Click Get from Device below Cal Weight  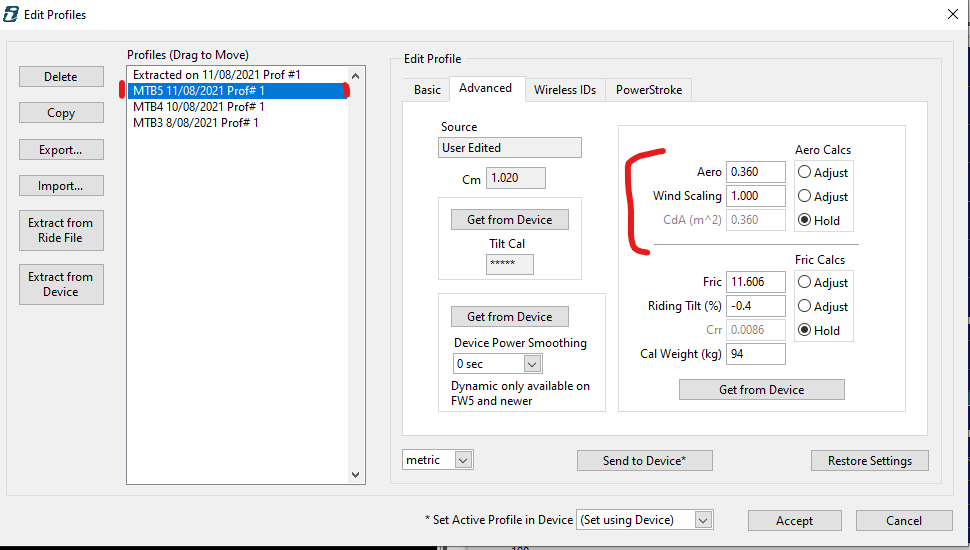click(x=762, y=390)
